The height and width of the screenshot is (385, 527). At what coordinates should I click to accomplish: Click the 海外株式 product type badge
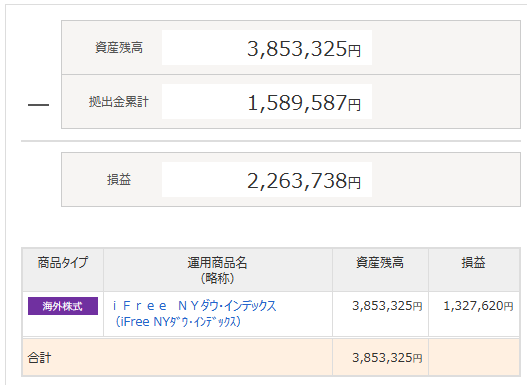63,306
